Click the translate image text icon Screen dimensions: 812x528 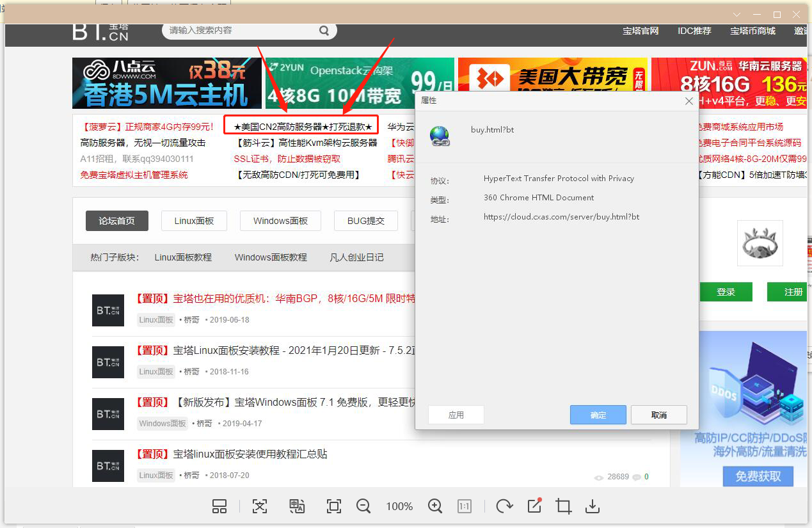pyautogui.click(x=297, y=506)
